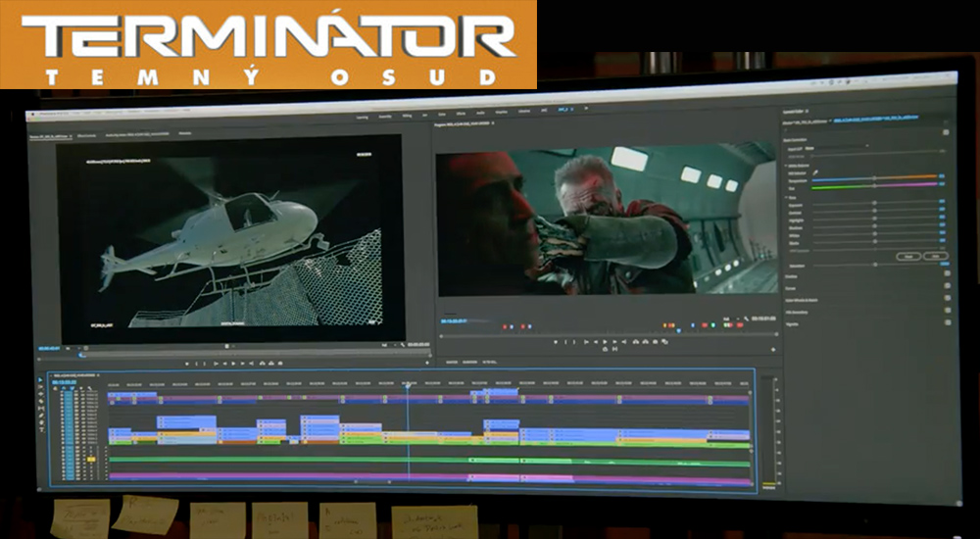Select the Slip tool

40,409
